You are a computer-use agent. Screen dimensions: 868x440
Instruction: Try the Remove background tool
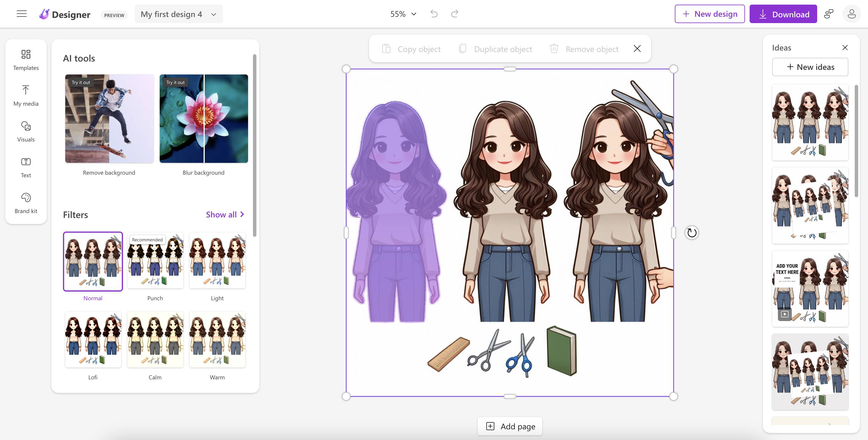click(109, 119)
